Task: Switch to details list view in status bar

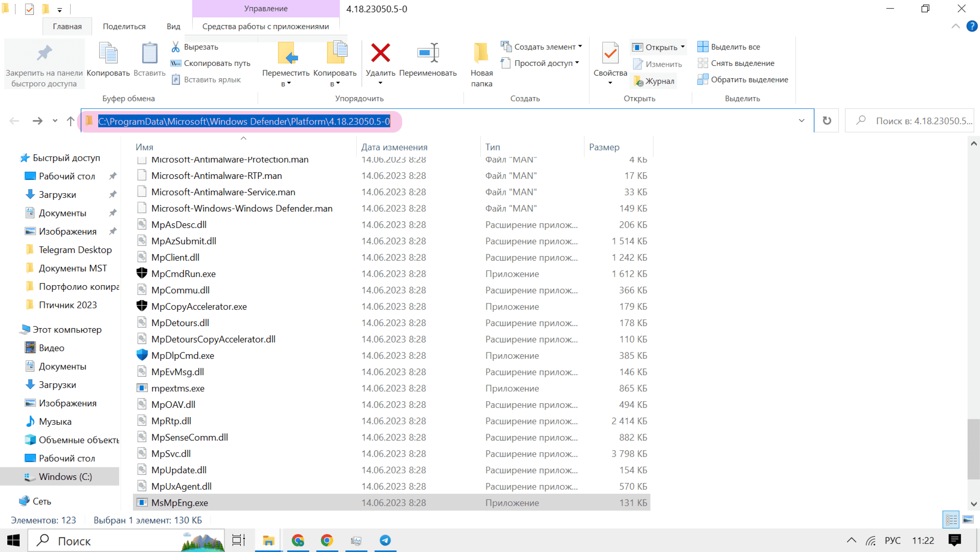Action: pyautogui.click(x=951, y=520)
